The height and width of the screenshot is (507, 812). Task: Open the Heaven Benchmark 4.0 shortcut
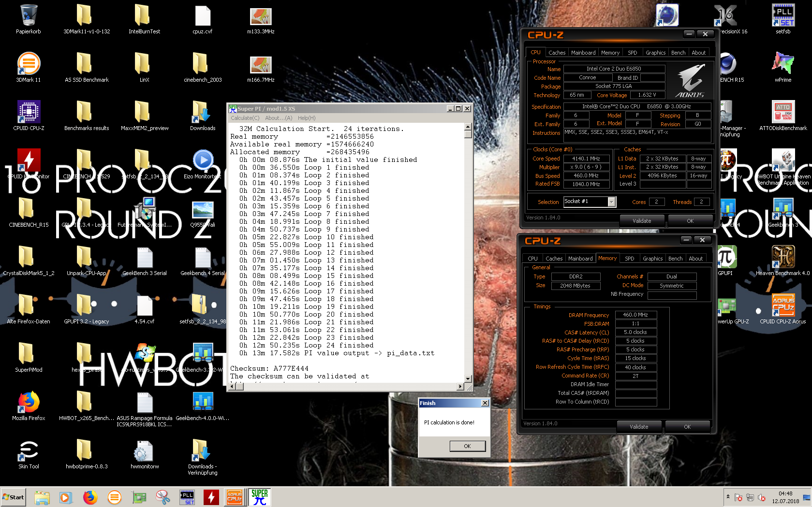click(783, 261)
